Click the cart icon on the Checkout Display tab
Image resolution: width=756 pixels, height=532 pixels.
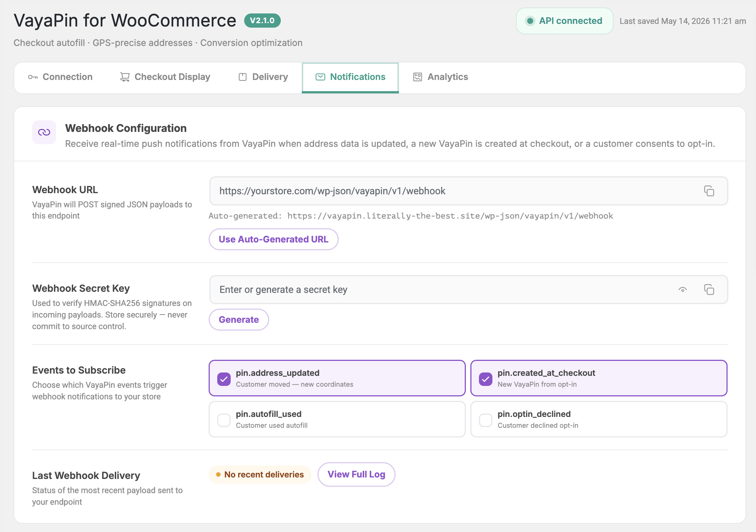pos(125,77)
